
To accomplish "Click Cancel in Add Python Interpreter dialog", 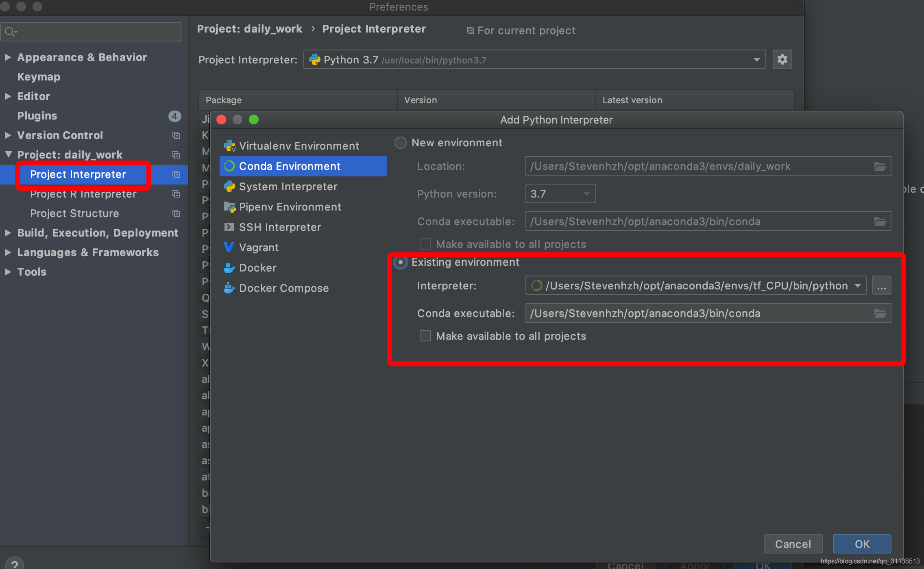I will click(793, 544).
